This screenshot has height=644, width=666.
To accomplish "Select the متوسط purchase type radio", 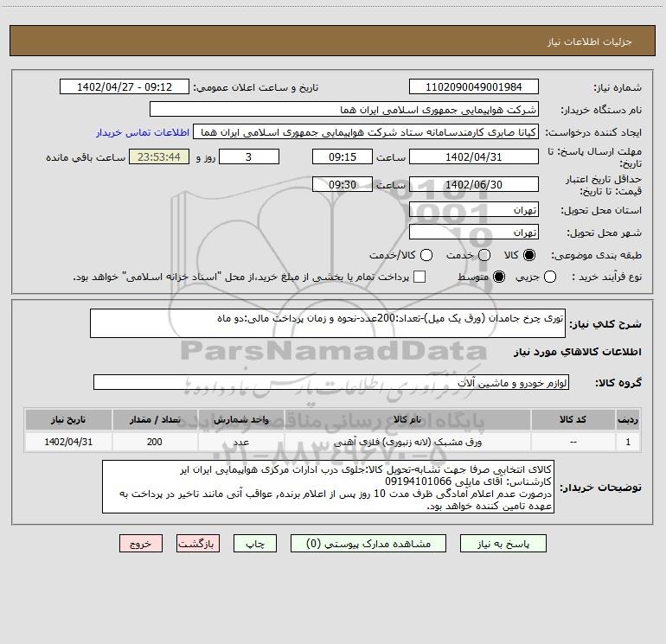I will (499, 277).
